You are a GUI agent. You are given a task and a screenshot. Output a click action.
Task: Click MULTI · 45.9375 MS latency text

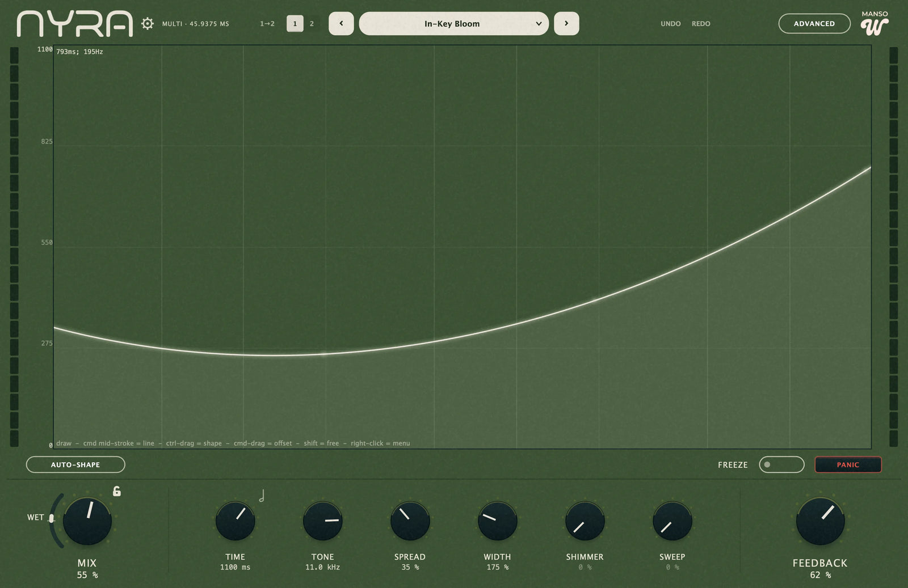pos(195,24)
